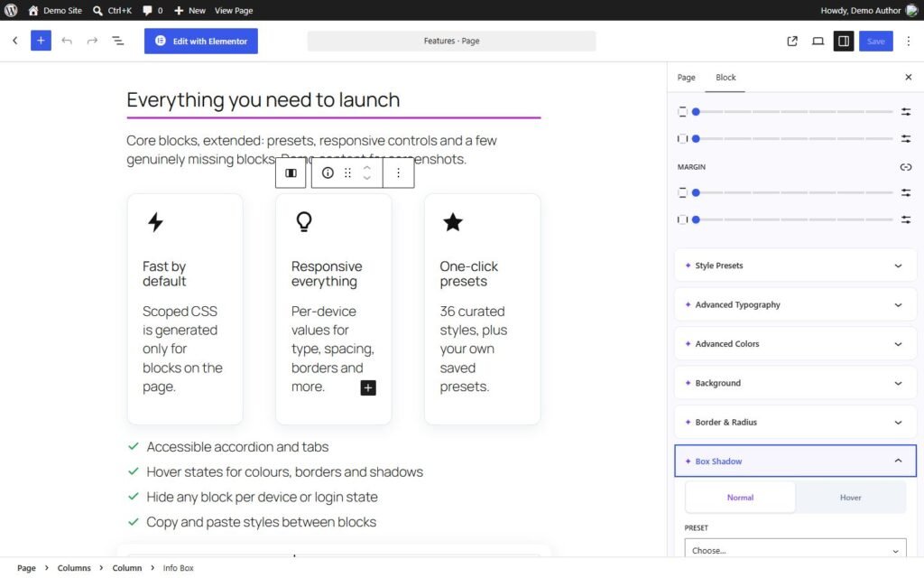The height and width of the screenshot is (578, 924).
Task: Select Columns in the block breadcrumb
Action: pos(74,567)
